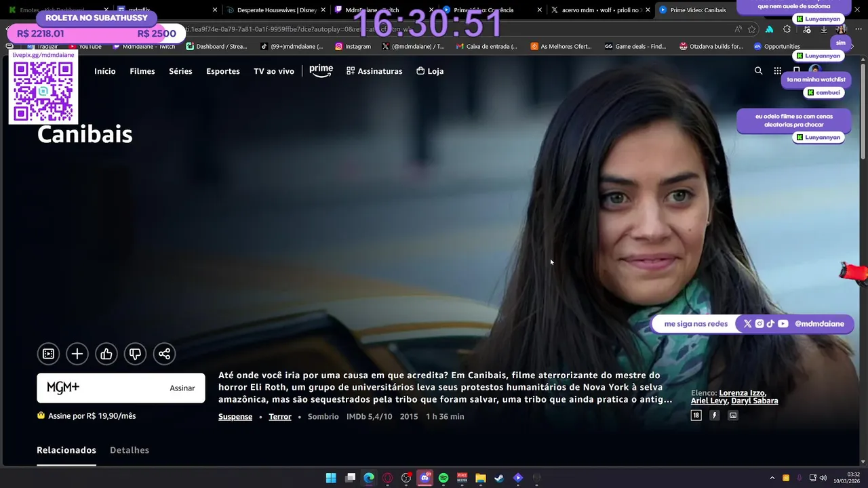The image size is (868, 488).
Task: Open the share icon button
Action: click(164, 354)
